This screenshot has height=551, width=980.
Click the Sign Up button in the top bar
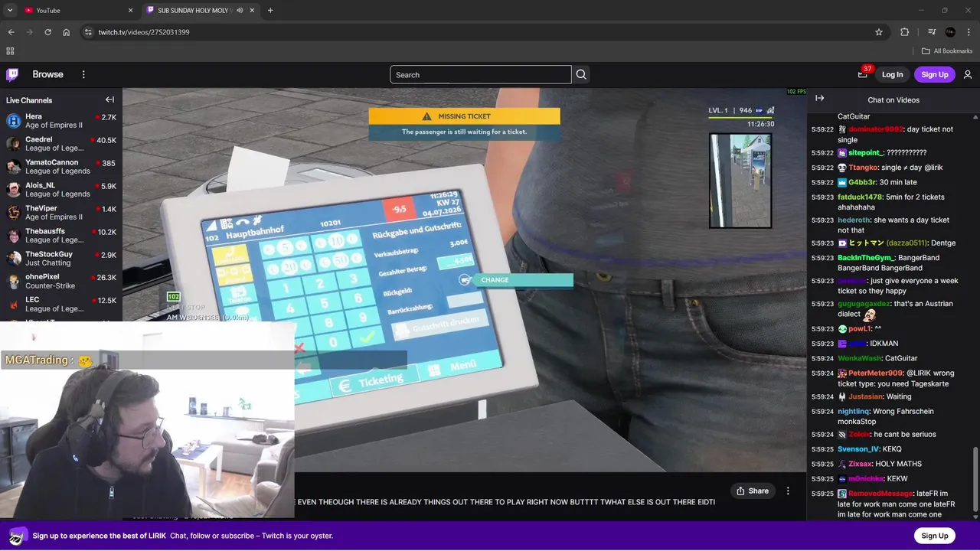click(x=935, y=74)
